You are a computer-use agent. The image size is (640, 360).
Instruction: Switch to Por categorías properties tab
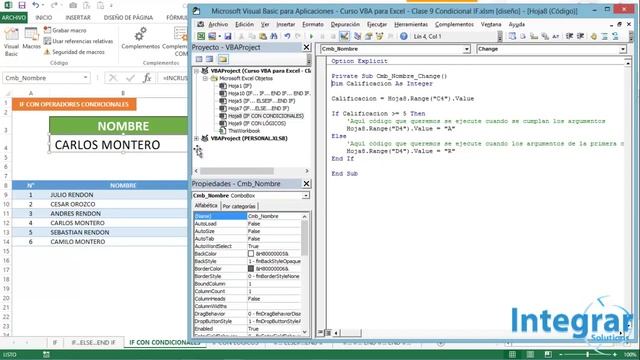[x=239, y=206]
